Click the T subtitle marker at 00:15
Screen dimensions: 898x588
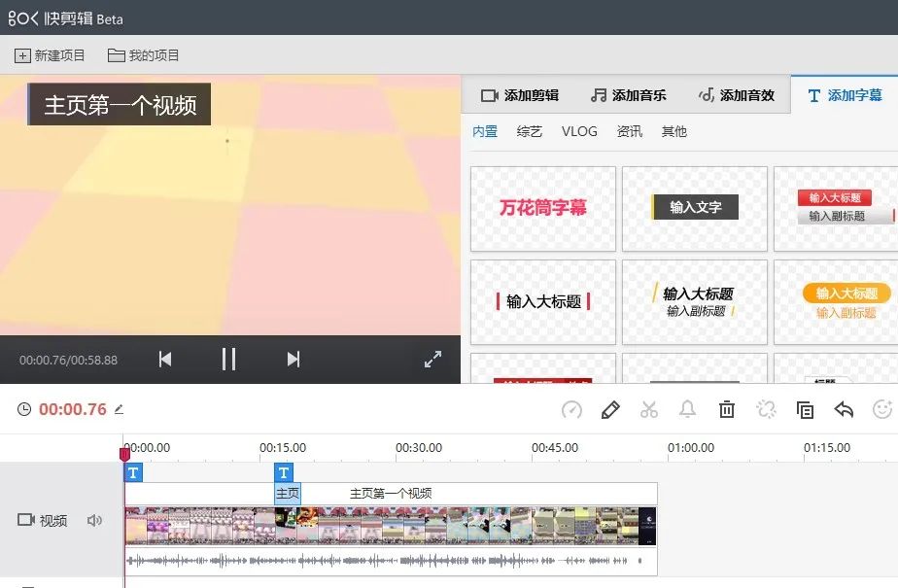pyautogui.click(x=284, y=473)
